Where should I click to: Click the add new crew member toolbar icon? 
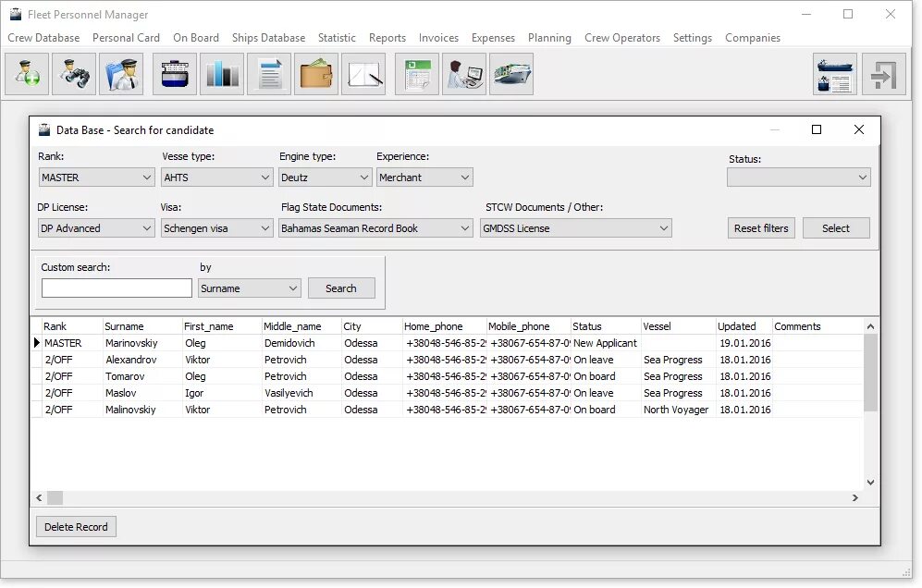[27, 74]
